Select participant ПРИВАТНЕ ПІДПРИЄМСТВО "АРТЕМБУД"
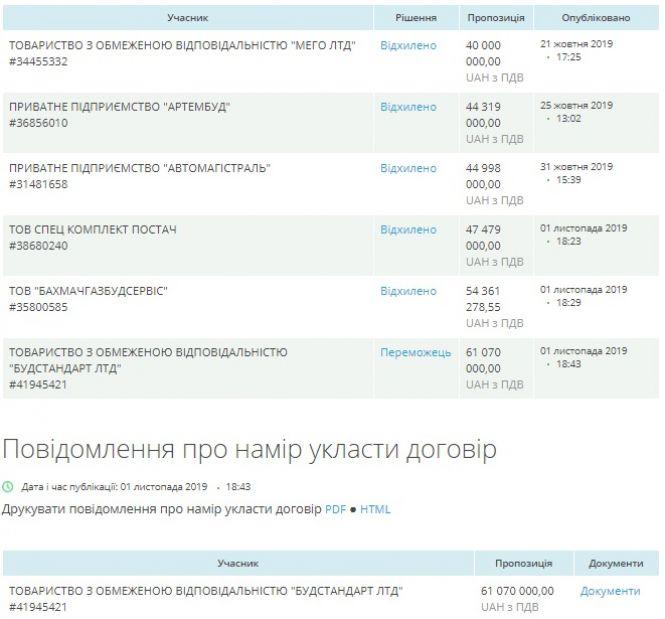 120,107
